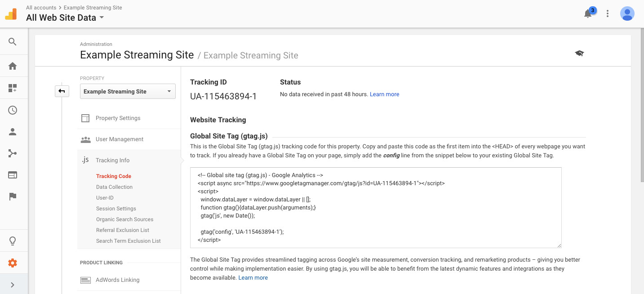Open Customization dashboard icon

(13, 88)
